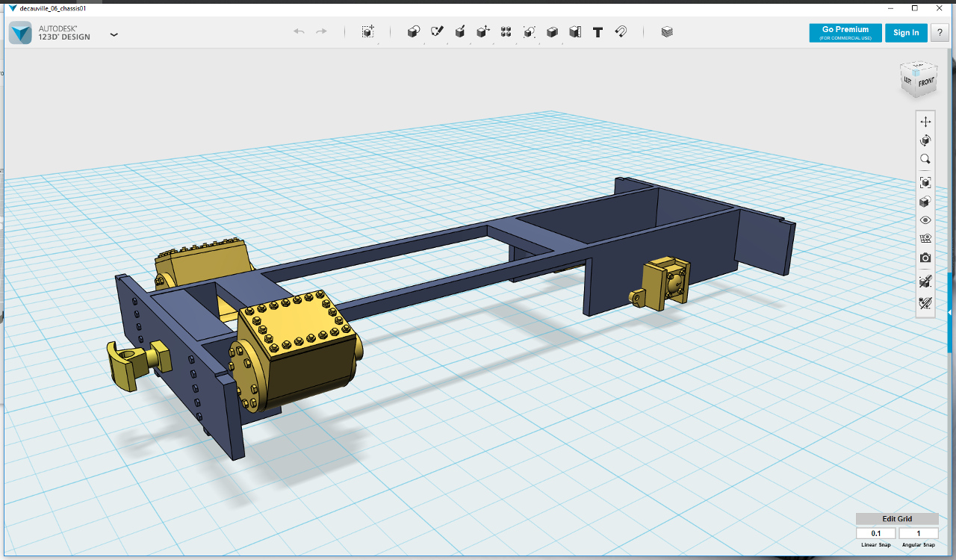
Task: Open the Combine tool menu
Action: coord(552,32)
